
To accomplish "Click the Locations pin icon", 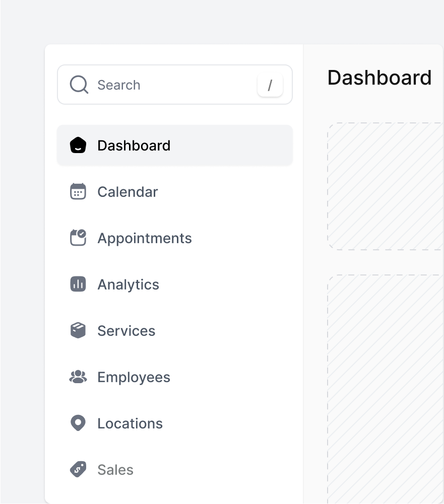I will click(78, 423).
